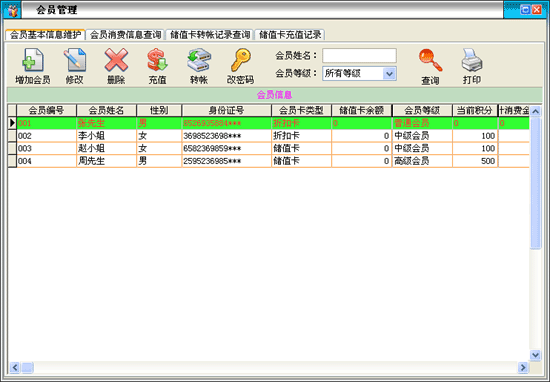Select member row 004 周先生
The height and width of the screenshot is (382, 550).
268,161
